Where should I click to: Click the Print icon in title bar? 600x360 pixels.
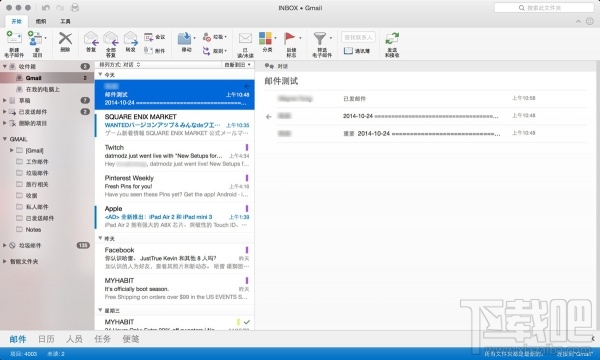click(x=75, y=8)
